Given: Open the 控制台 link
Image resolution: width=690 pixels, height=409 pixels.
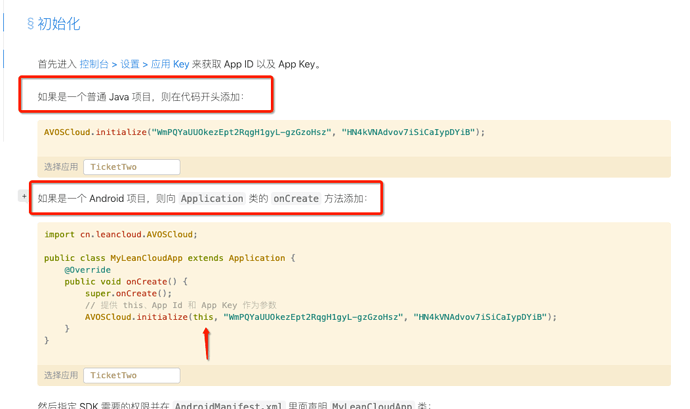Looking at the screenshot, I should point(94,64).
